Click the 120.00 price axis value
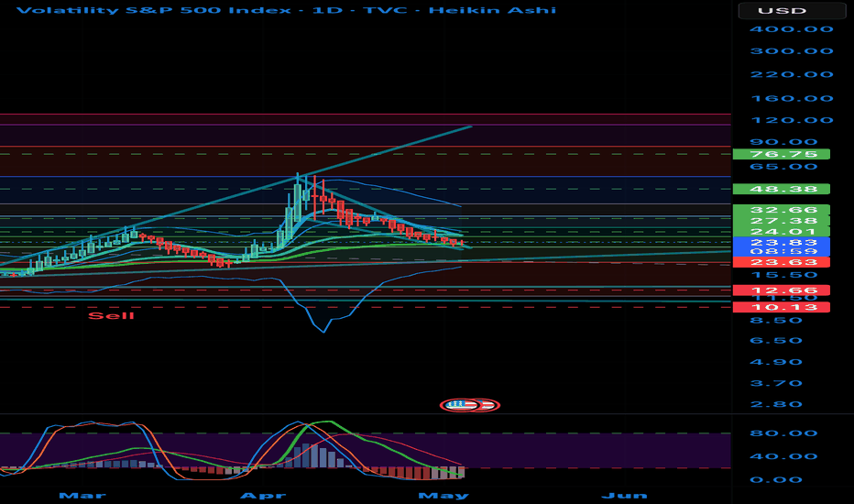This screenshot has height=504, width=854. pos(792,120)
